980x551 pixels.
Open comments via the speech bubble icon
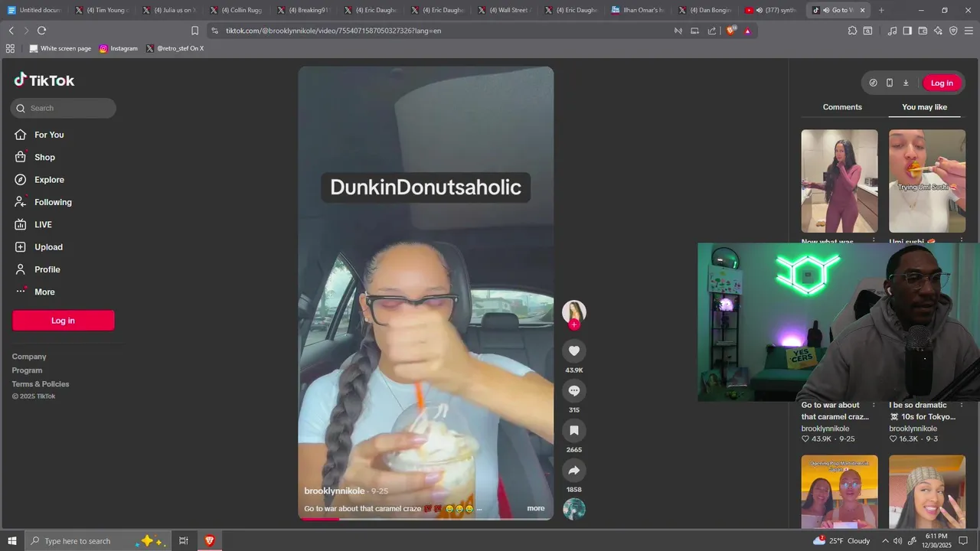[574, 390]
